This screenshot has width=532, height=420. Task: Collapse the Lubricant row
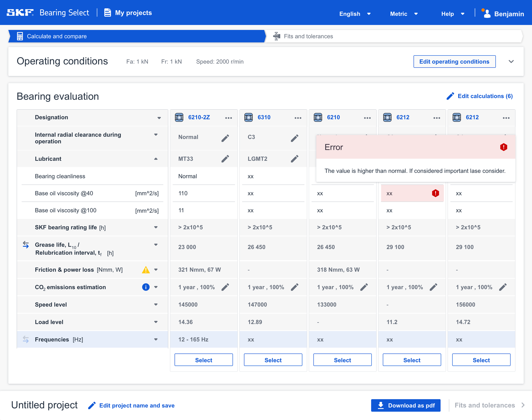[x=156, y=159]
